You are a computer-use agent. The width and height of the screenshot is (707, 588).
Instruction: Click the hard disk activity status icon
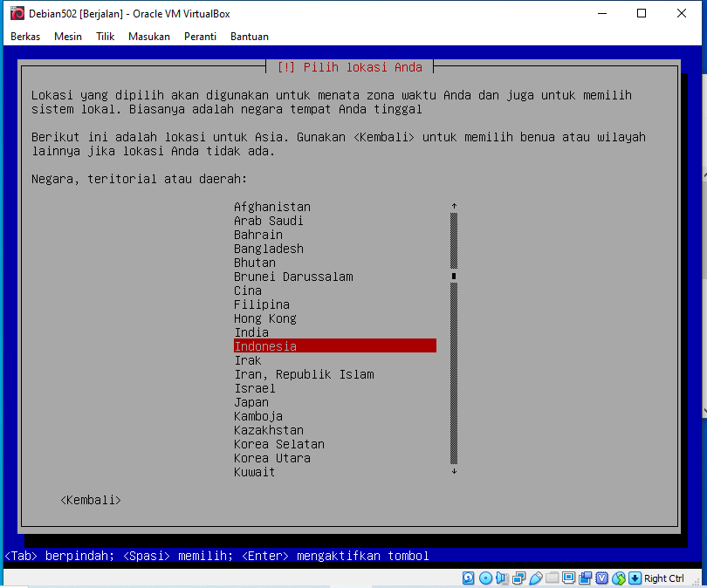[x=469, y=578]
